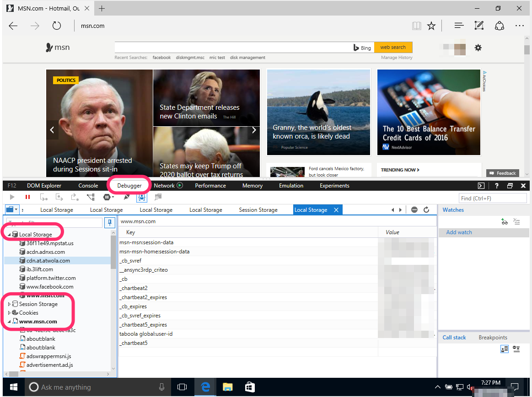The width and height of the screenshot is (532, 397).
Task: Open Task View on the taskbar
Action: pos(182,387)
